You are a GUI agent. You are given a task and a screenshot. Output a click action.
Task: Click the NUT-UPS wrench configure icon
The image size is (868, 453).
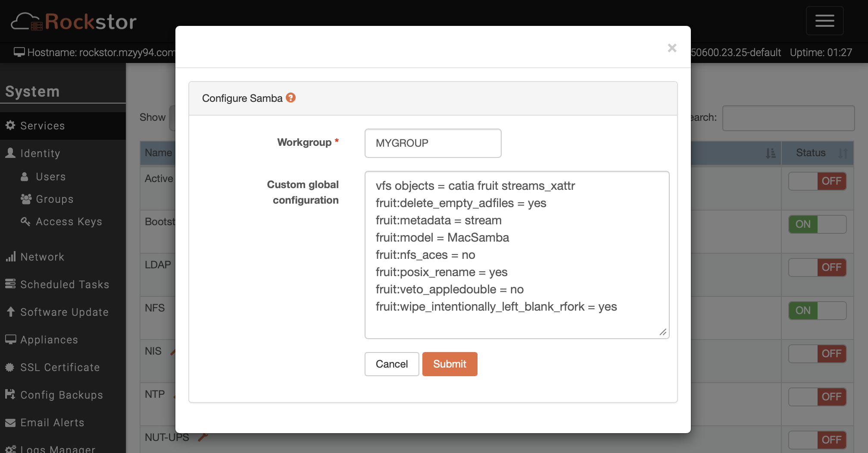pos(203,437)
